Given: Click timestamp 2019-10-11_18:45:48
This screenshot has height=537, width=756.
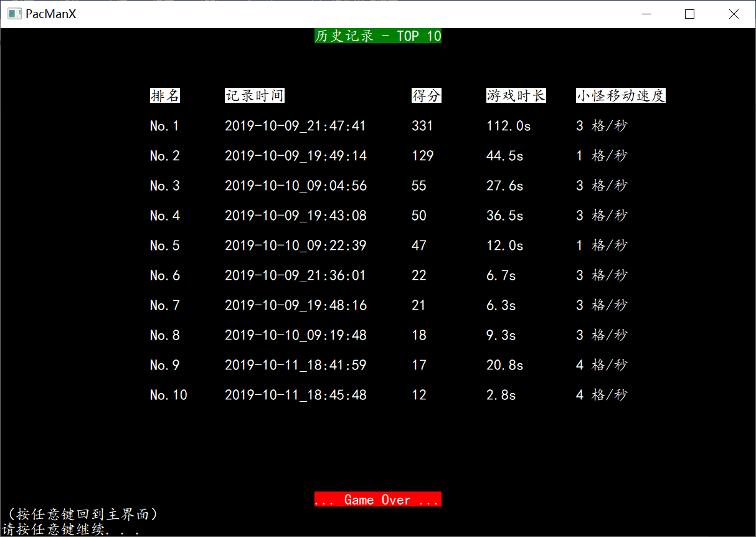Looking at the screenshot, I should (x=296, y=395).
